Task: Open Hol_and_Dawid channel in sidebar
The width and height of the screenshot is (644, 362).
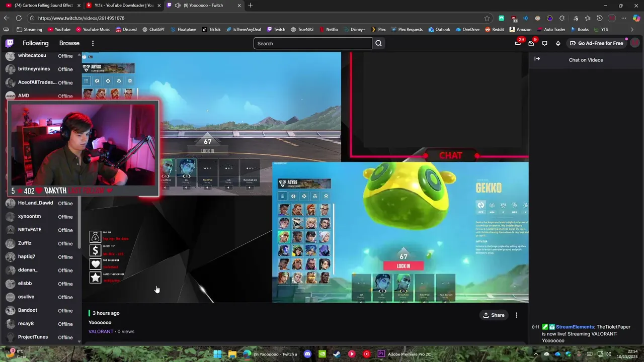Action: [x=40, y=203]
